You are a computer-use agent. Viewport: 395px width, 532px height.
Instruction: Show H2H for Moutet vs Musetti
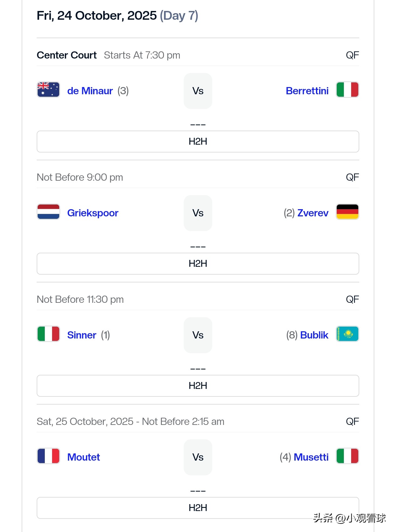click(x=198, y=508)
